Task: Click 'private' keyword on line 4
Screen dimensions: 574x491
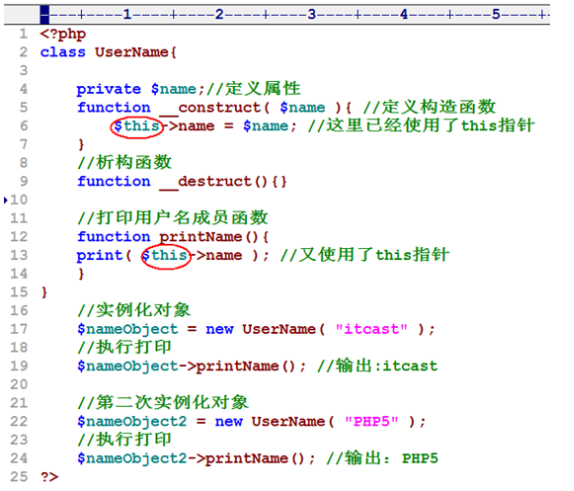Action: tap(108, 89)
